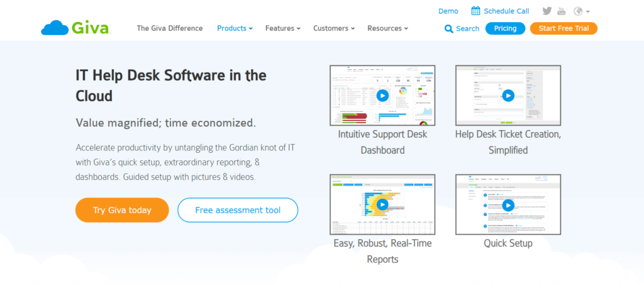Expand the Customers dropdown menu
The width and height of the screenshot is (644, 285).
pos(334,28)
